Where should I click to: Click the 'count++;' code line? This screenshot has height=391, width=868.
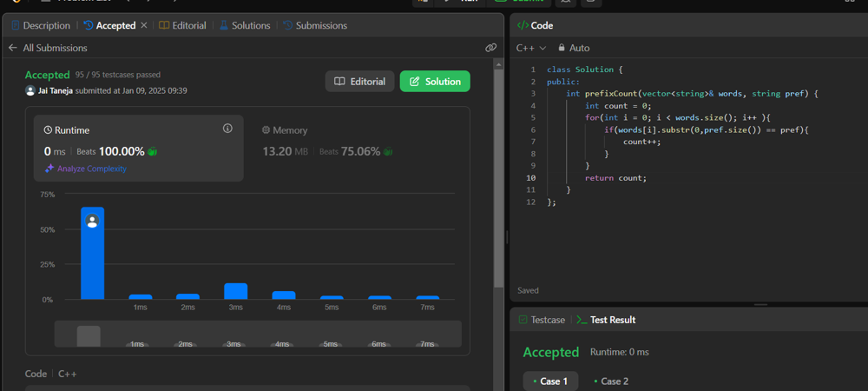click(x=642, y=142)
